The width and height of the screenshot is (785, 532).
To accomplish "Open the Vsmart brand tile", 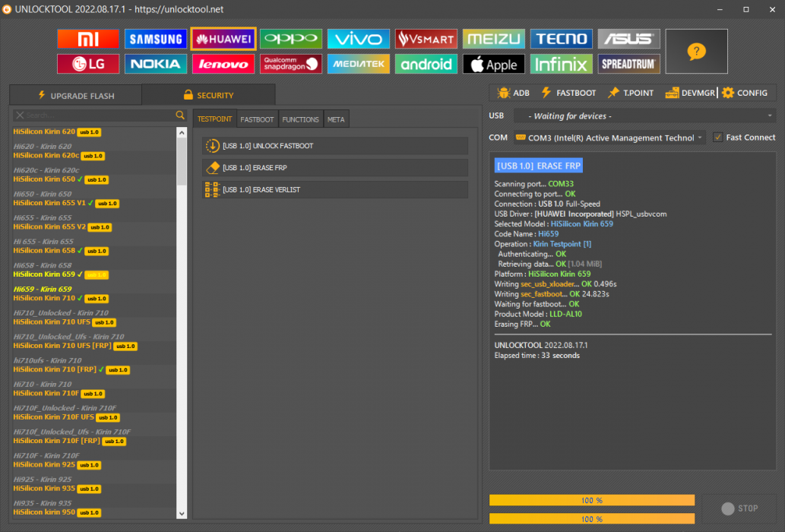I will pos(426,39).
